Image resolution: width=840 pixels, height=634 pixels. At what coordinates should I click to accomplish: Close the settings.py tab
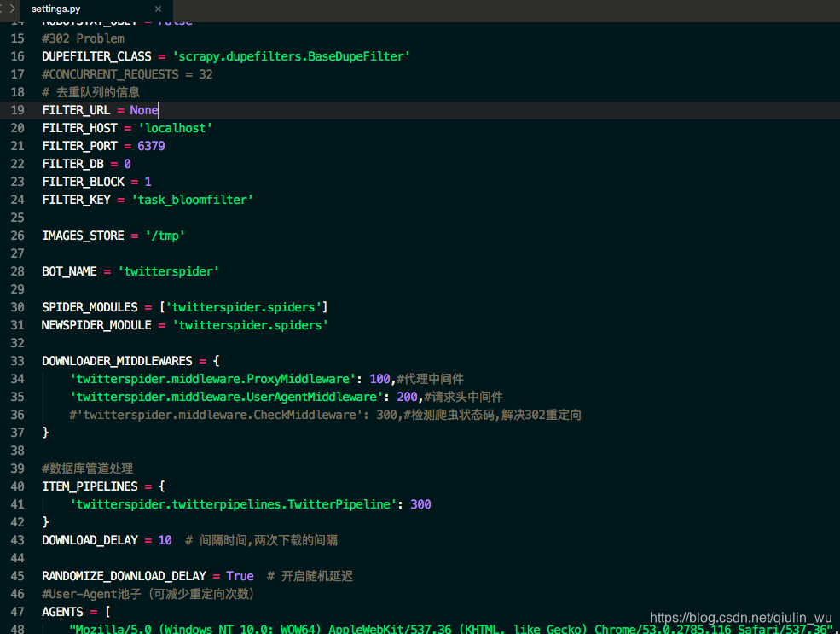pos(158,9)
